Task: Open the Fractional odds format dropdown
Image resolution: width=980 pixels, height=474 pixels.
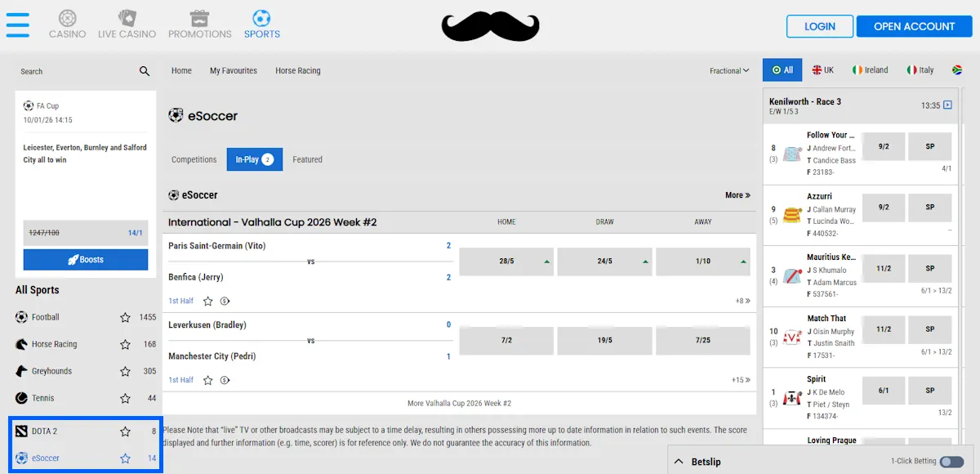Action: [728, 70]
